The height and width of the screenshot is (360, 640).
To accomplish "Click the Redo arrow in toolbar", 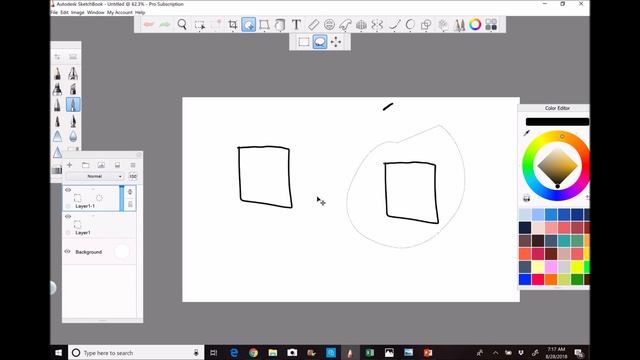I will (x=165, y=24).
